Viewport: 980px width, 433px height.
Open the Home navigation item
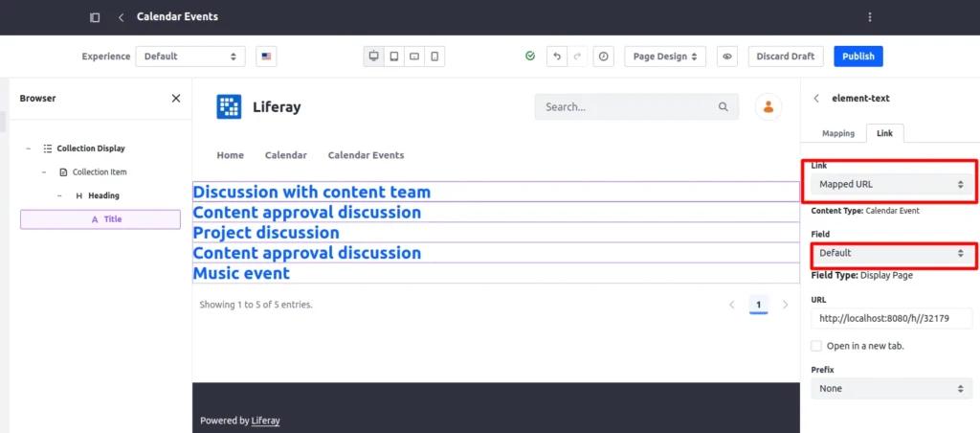tap(230, 155)
